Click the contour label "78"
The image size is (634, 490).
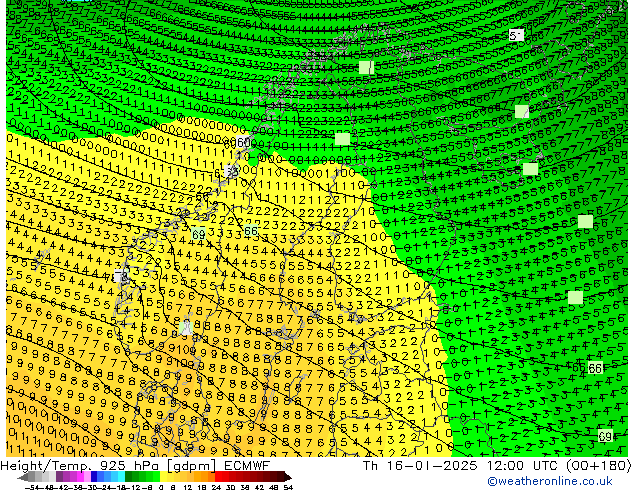121,277
